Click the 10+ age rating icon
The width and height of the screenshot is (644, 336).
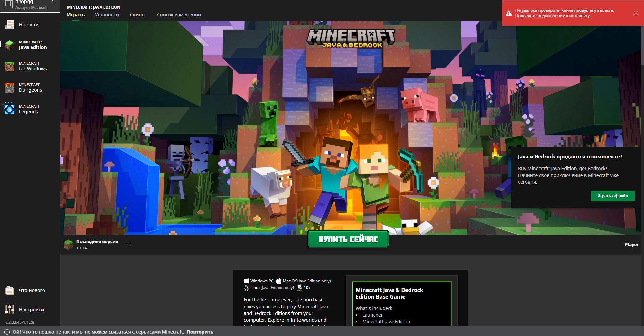coord(300,288)
